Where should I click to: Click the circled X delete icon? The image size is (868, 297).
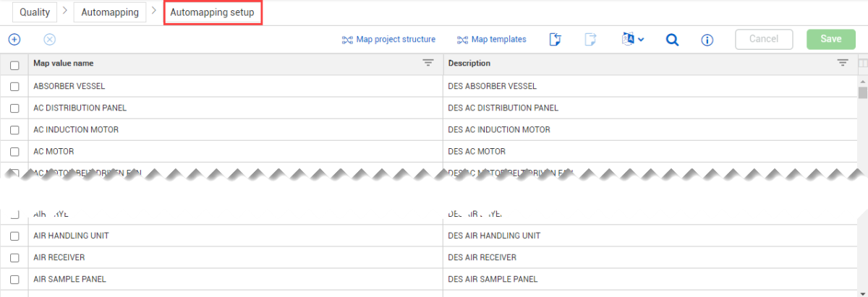(x=50, y=40)
